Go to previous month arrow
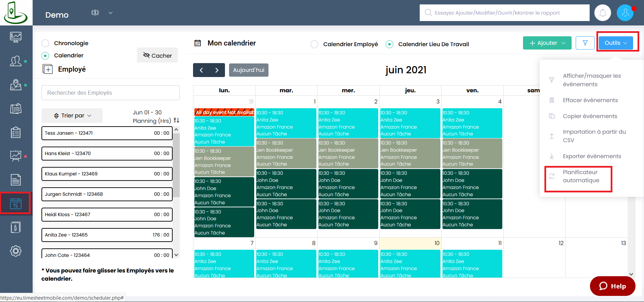This screenshot has width=644, height=302. (201, 70)
